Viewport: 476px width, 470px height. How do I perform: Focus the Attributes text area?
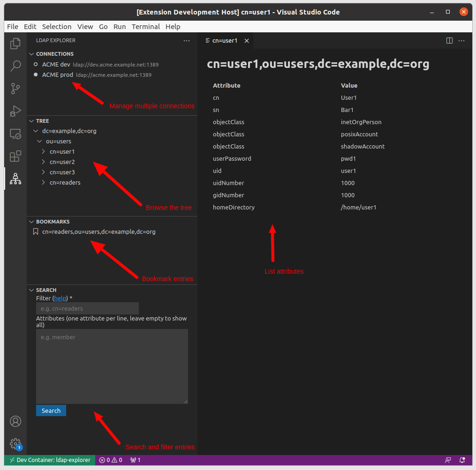tap(112, 366)
